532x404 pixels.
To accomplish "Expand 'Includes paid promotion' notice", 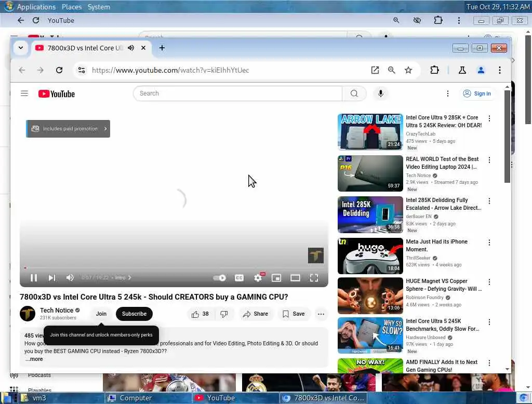I will 68,129.
